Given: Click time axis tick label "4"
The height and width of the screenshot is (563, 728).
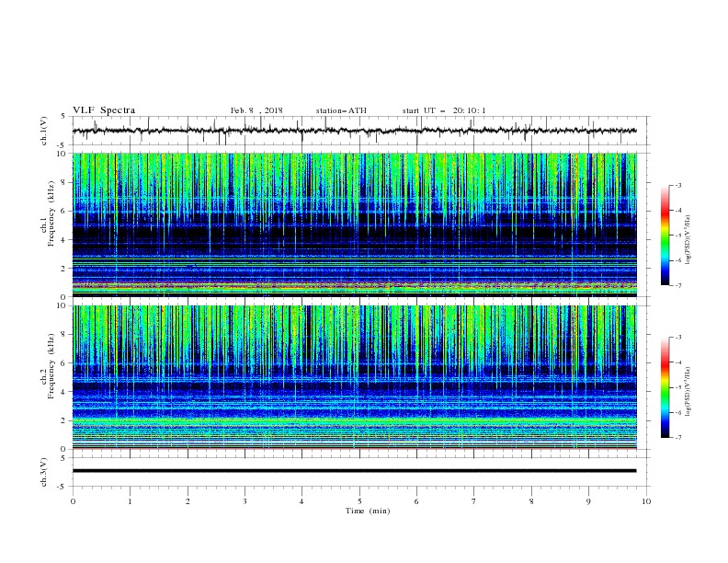Looking at the screenshot, I should tap(301, 501).
